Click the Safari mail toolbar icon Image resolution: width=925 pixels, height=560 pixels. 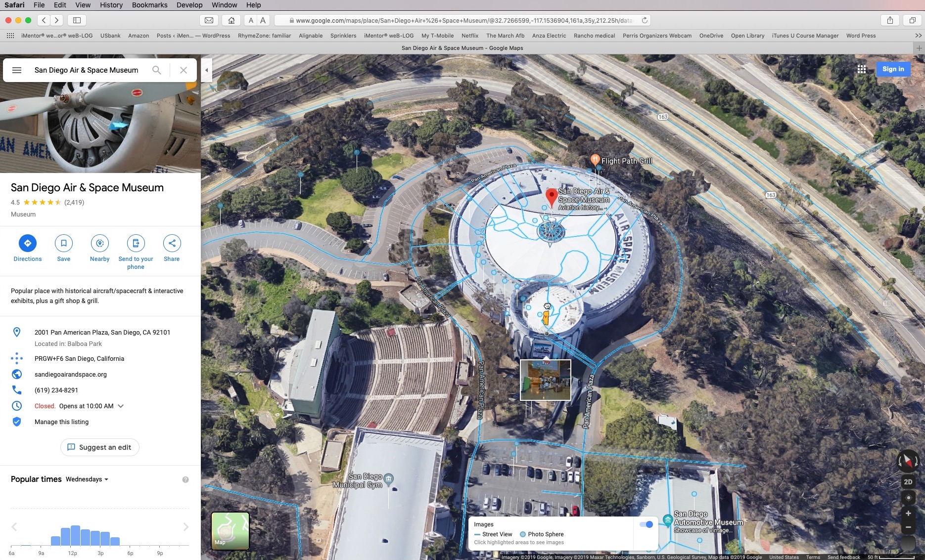pos(209,20)
